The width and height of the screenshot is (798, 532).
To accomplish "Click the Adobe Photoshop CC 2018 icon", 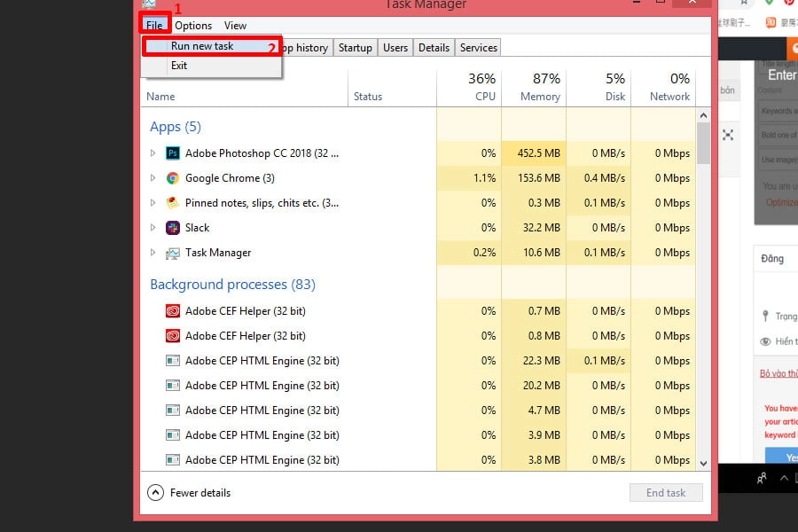I will point(173,153).
